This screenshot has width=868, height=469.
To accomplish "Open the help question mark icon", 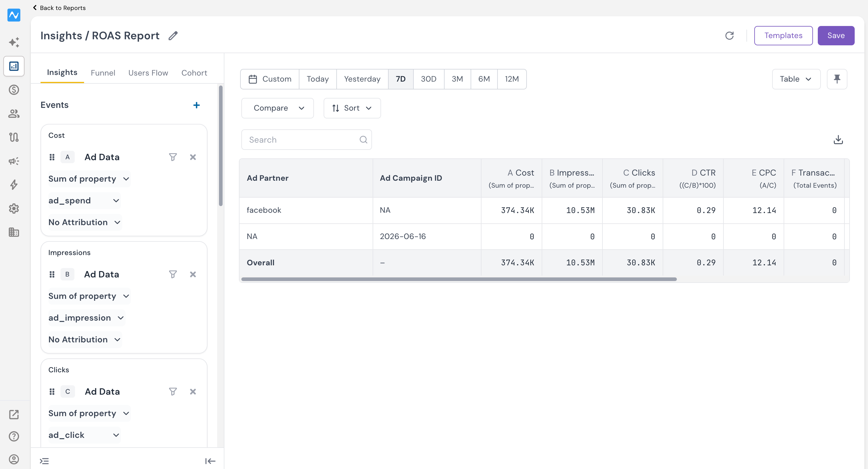I will point(14,436).
